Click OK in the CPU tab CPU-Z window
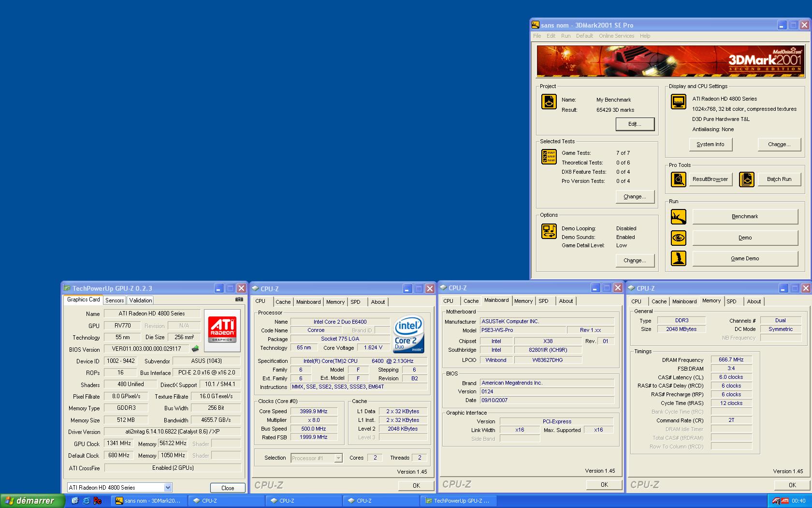This screenshot has width=812, height=508. click(416, 485)
